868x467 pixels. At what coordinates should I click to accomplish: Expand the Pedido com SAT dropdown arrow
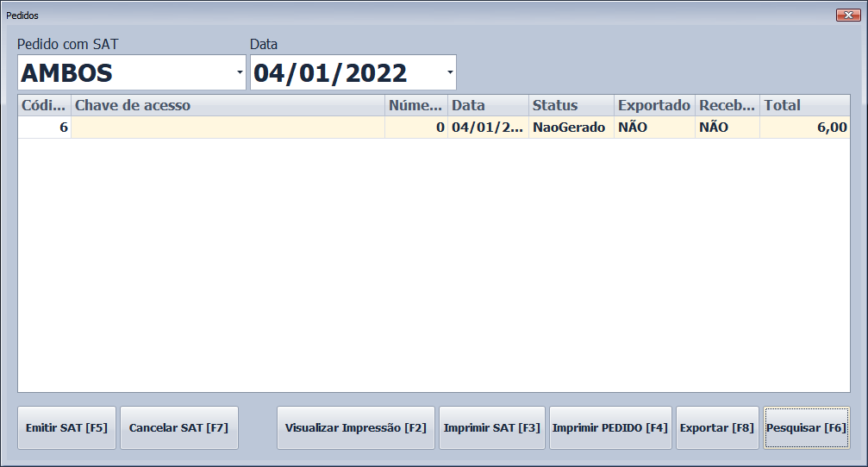240,73
